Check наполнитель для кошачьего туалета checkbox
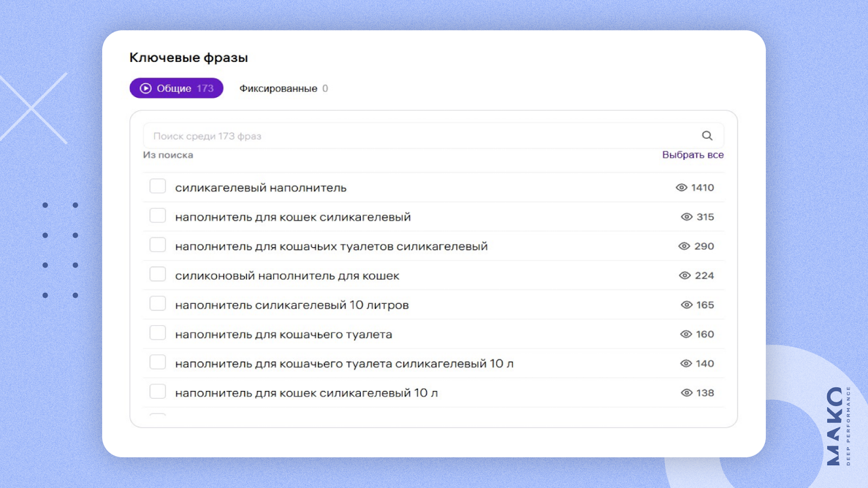This screenshot has height=488, width=868. point(158,332)
